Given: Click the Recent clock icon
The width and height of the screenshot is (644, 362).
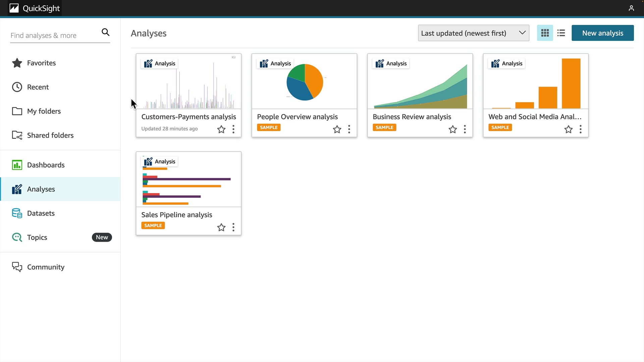Looking at the screenshot, I should [x=17, y=87].
